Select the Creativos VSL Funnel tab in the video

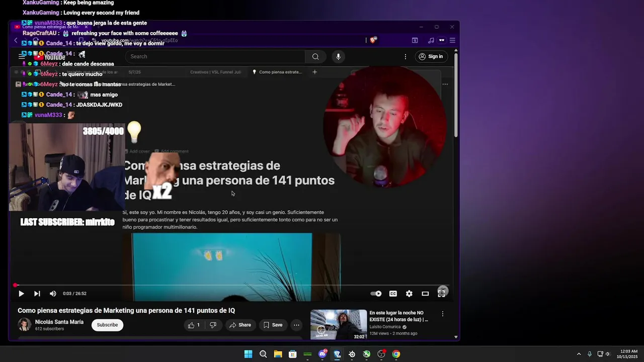click(x=215, y=72)
